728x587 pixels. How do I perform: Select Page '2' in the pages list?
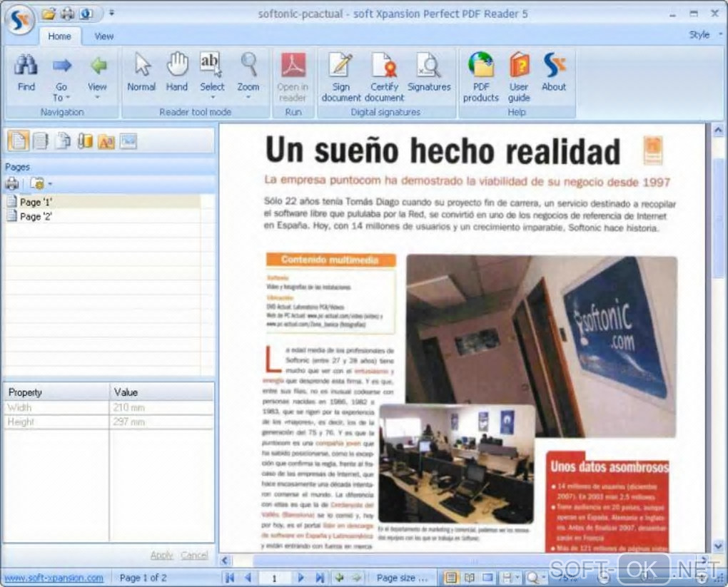(x=103, y=216)
